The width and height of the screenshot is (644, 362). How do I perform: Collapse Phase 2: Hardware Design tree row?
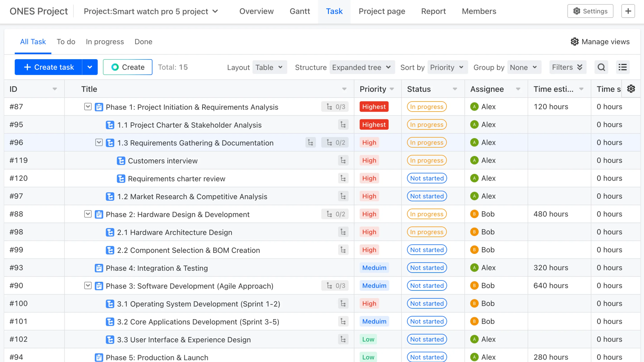click(x=88, y=214)
